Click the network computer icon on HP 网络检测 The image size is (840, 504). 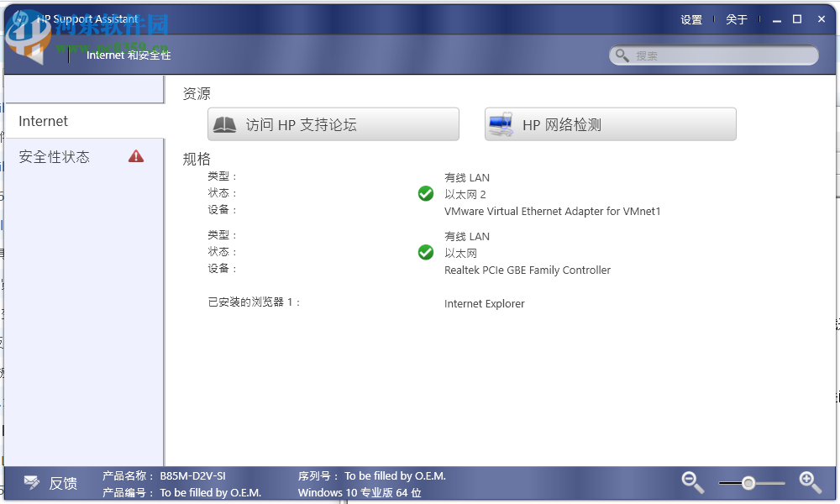(x=501, y=123)
